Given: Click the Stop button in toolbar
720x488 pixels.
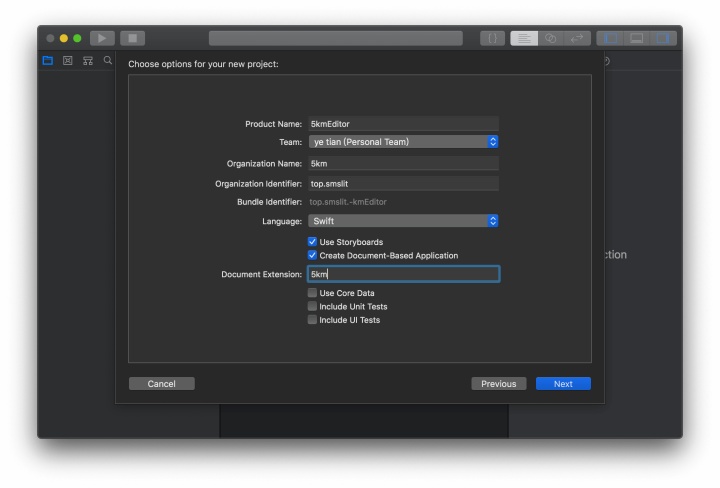Looking at the screenshot, I should pos(133,38).
